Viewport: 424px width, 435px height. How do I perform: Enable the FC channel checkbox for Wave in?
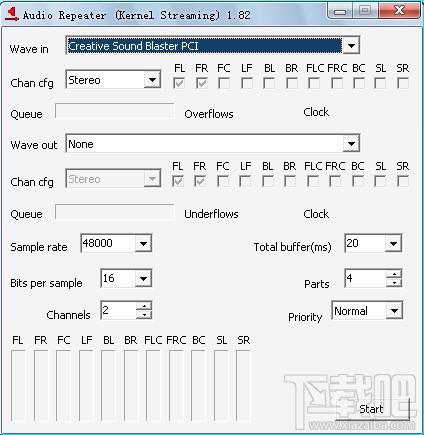point(224,83)
